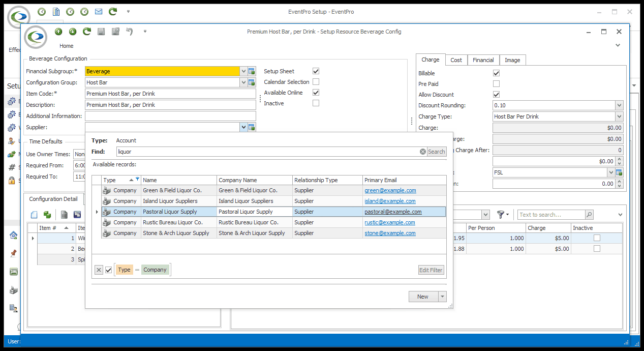Sort by the Relationship Type column header
The image size is (644, 351).
327,180
